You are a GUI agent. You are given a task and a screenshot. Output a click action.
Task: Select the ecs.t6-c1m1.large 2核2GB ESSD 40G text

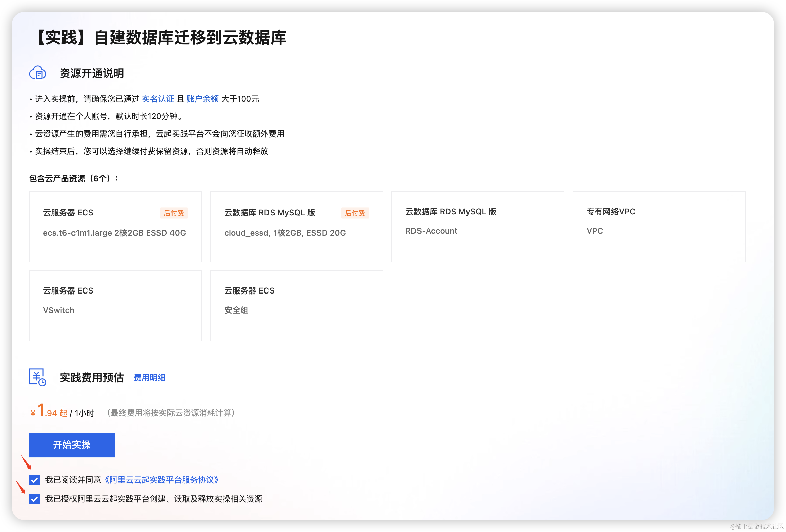point(114,233)
